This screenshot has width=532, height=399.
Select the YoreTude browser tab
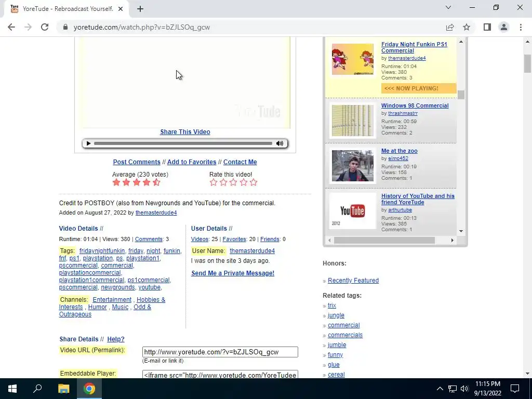coord(66,9)
